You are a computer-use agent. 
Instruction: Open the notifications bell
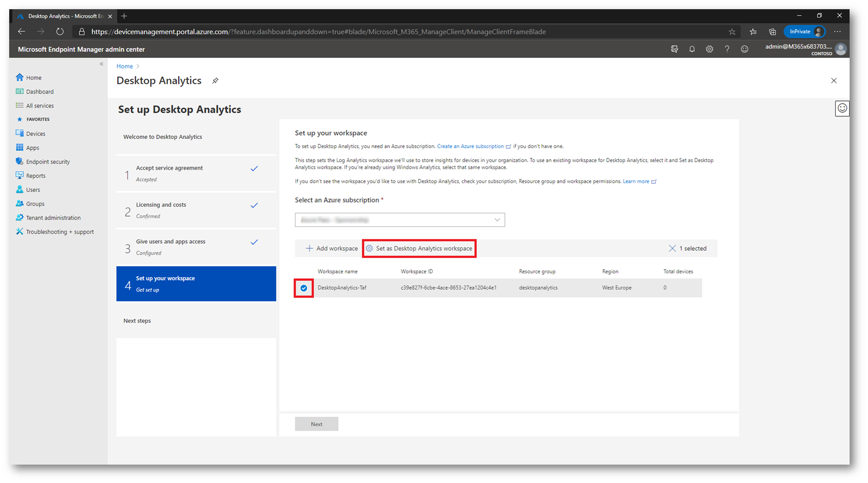click(692, 49)
